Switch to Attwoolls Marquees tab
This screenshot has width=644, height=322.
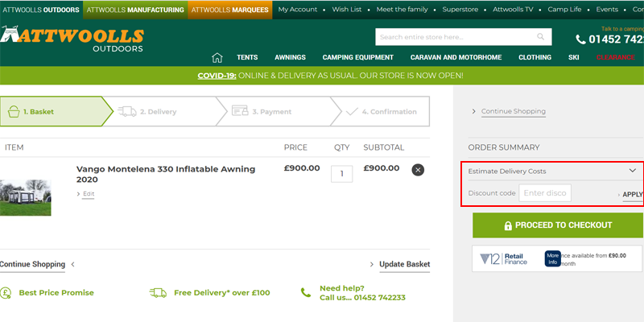[x=230, y=10]
